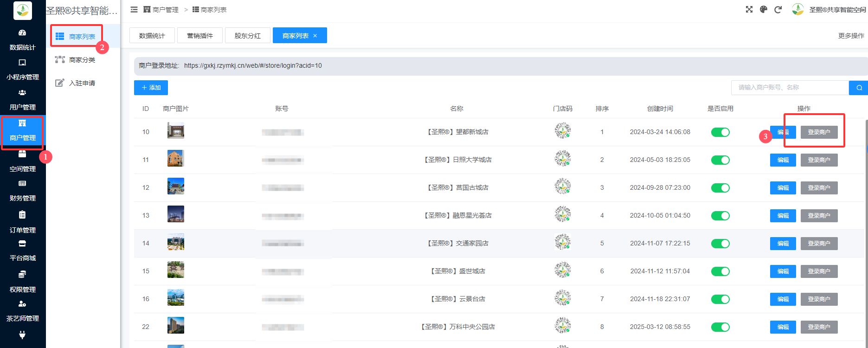Select 入驻申请 submenu item
Viewport: 868px width, 348px height.
point(82,83)
